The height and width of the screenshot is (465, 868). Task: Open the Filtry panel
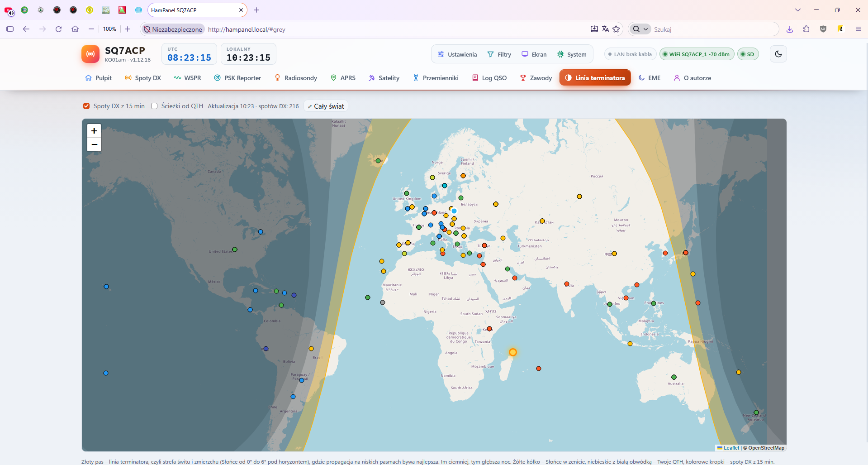499,54
